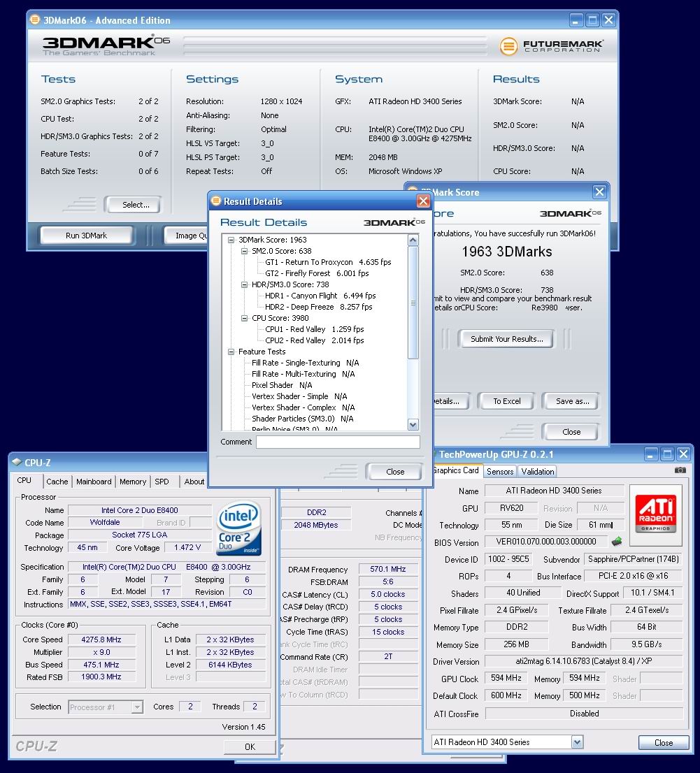Click the Core Voltage value 1.472 V
Viewport: 700px width, 773px height.
[187, 547]
